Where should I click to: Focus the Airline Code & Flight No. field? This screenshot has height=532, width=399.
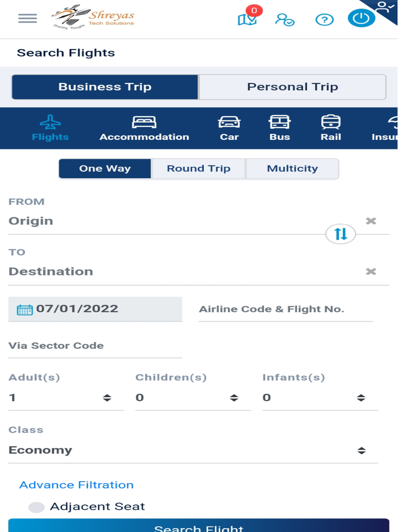(285, 309)
